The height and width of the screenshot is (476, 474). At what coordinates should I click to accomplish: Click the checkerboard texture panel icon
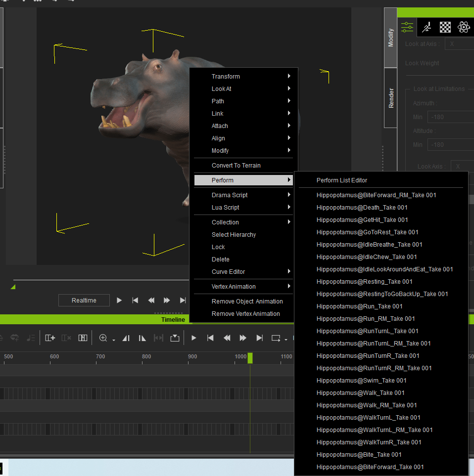(445, 27)
